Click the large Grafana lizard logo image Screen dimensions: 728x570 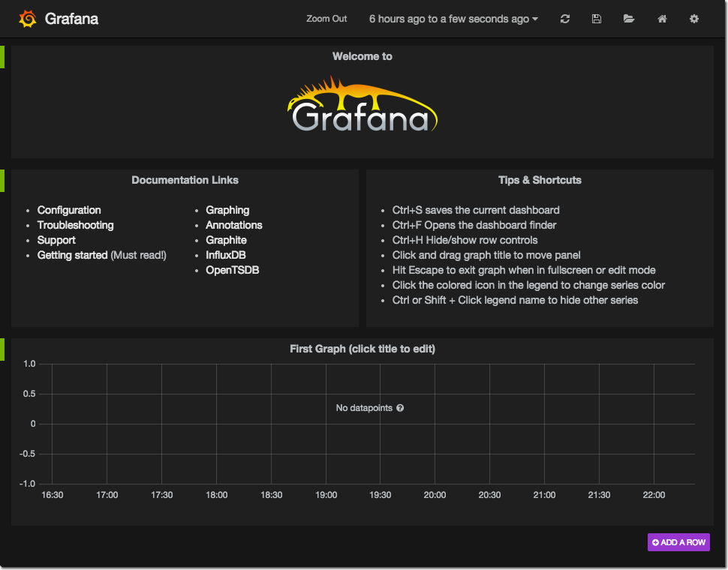click(362, 104)
